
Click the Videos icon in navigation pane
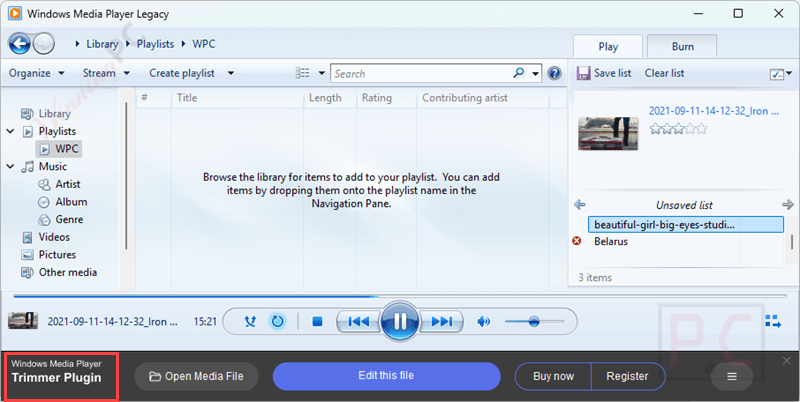click(x=28, y=237)
